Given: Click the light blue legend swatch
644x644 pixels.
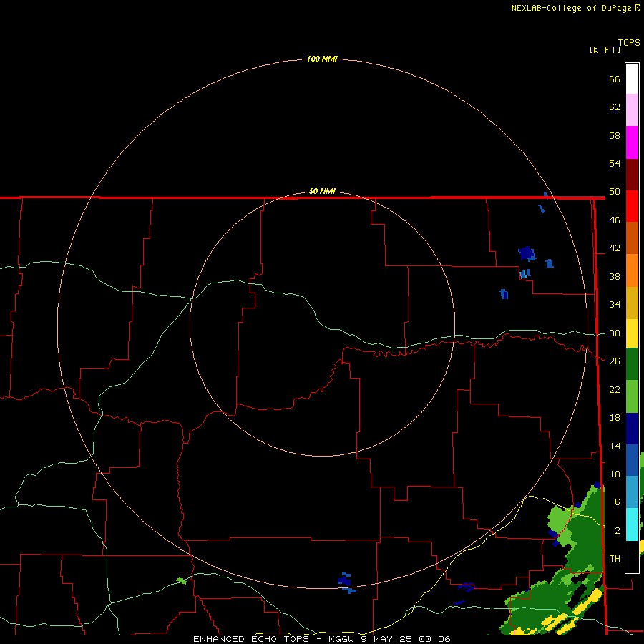Looking at the screenshot, I should (x=632, y=492).
